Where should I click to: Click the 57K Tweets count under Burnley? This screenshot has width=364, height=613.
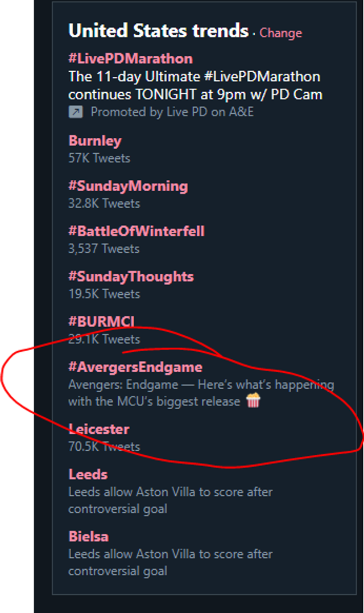[x=99, y=158]
